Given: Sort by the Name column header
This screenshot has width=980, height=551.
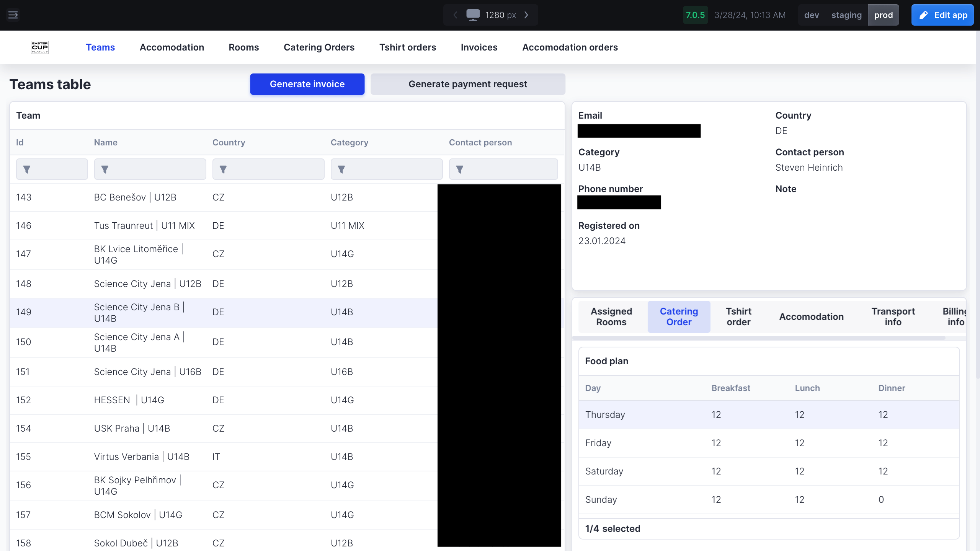Looking at the screenshot, I should click(106, 142).
